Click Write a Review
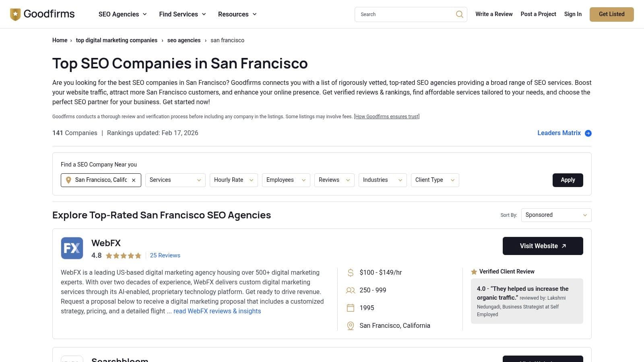The height and width of the screenshot is (362, 644). (x=494, y=14)
